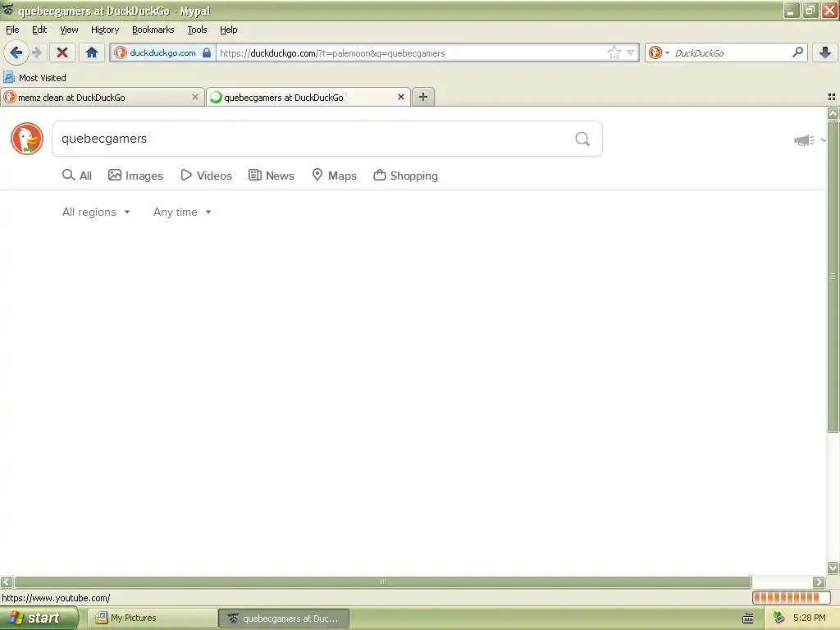840x630 pixels.
Task: Click the vertical scrollbar thumb
Action: (x=833, y=276)
